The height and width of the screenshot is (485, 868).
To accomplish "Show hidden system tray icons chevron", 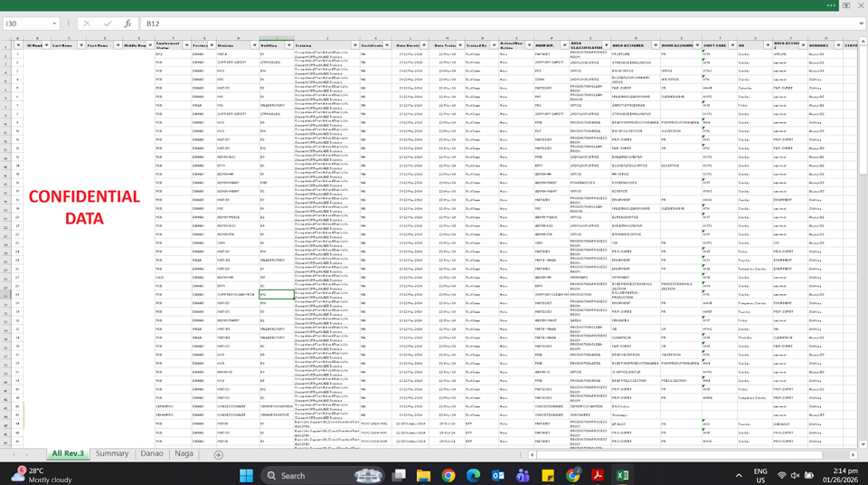I will coord(739,475).
